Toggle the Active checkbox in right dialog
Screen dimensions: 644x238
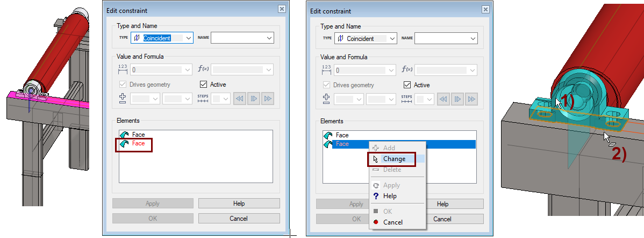[x=407, y=85]
